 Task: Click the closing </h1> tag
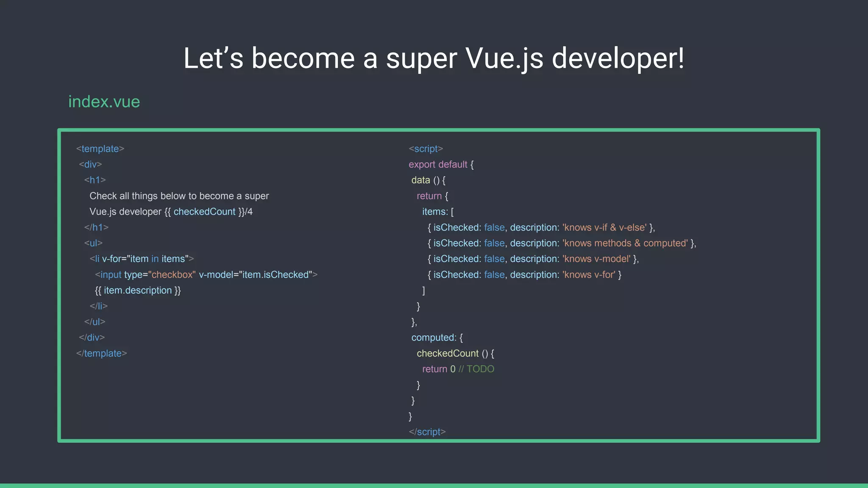coord(96,227)
